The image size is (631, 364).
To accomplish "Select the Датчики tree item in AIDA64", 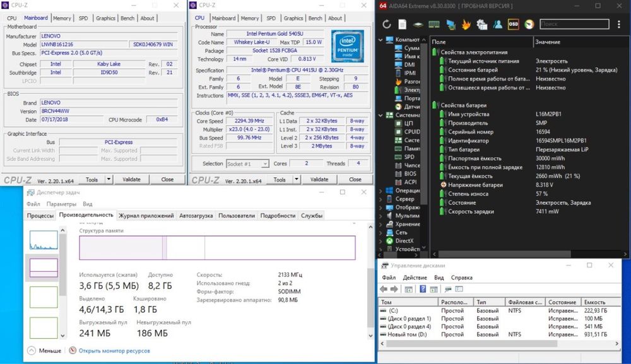I will point(407,107).
